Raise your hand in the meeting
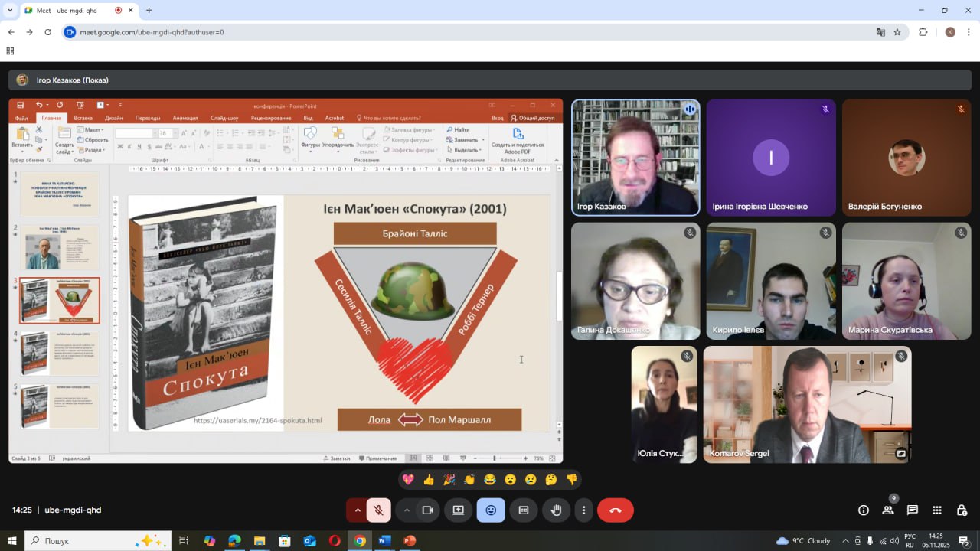Screen dimensions: 980x551 coord(556,510)
